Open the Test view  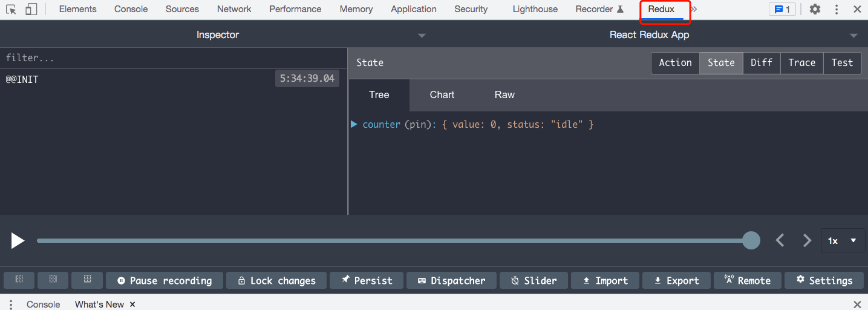tap(842, 63)
